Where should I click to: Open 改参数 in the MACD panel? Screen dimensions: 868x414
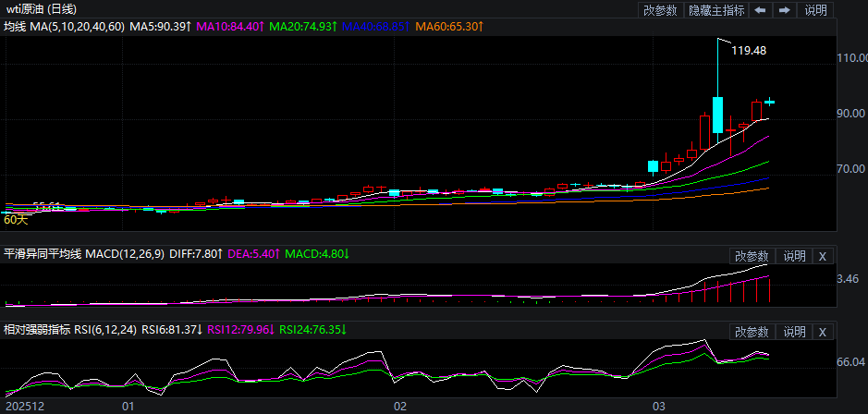click(x=752, y=256)
